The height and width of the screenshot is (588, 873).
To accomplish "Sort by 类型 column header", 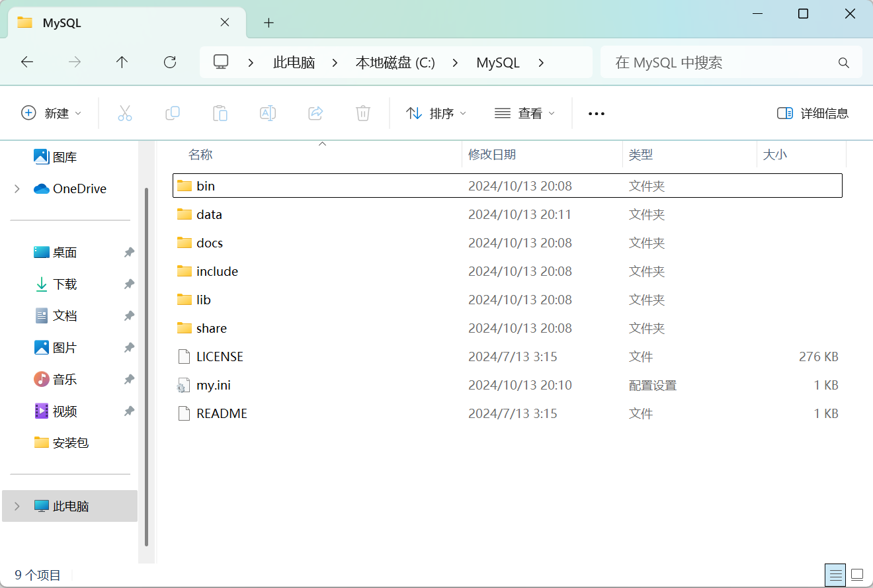I will [690, 154].
